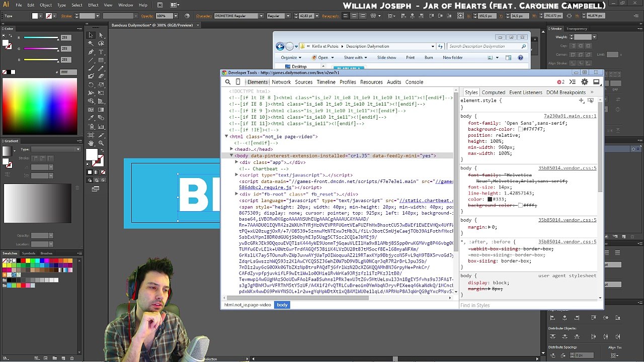Click DevTools inspect element magnifier icon
Screen dimensions: 644x362
pos(227,82)
